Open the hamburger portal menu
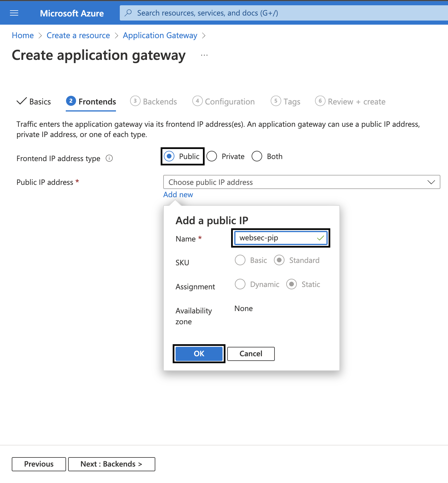 [x=14, y=13]
